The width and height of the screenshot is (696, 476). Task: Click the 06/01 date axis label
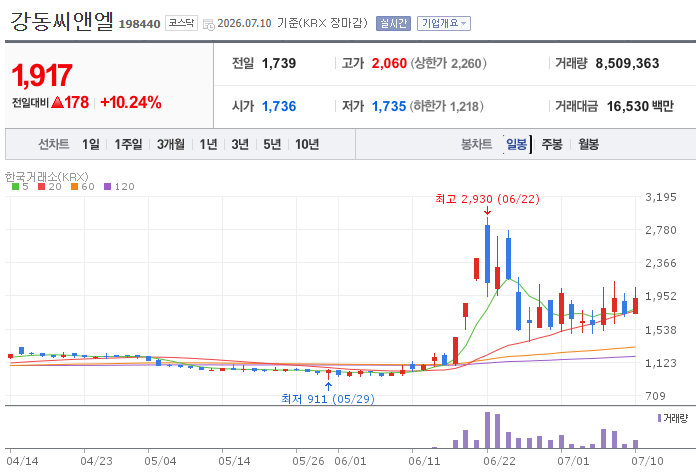[350, 461]
